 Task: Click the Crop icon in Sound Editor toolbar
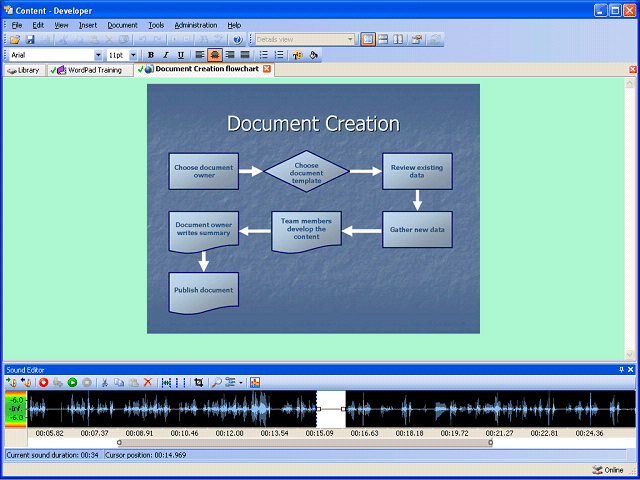click(199, 382)
